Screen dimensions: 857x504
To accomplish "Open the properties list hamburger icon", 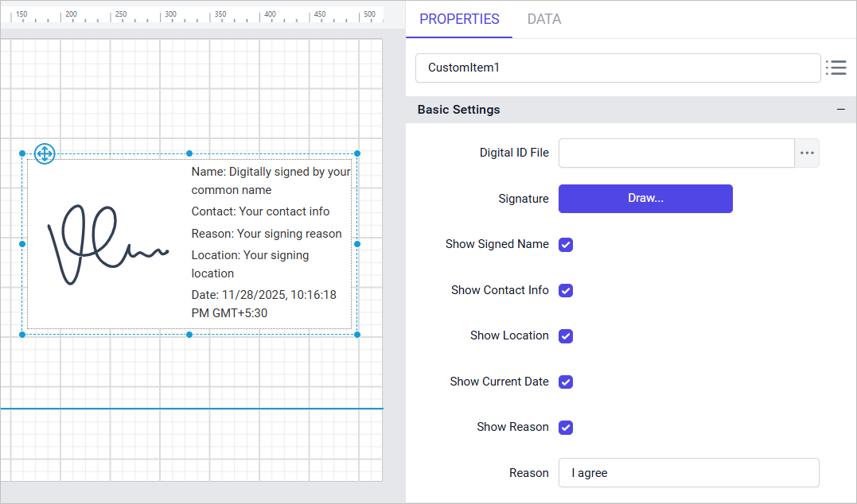I will click(836, 68).
